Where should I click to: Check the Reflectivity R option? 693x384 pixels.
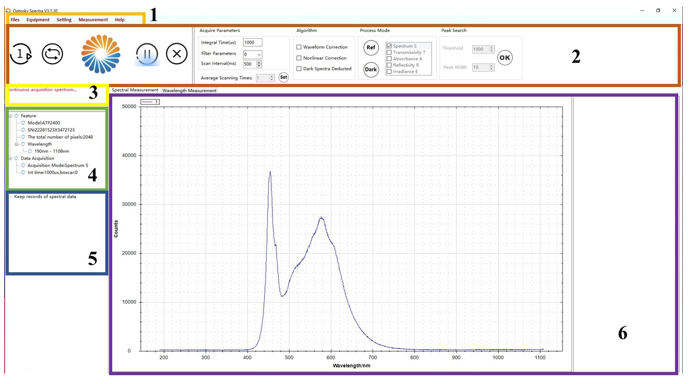tap(389, 65)
